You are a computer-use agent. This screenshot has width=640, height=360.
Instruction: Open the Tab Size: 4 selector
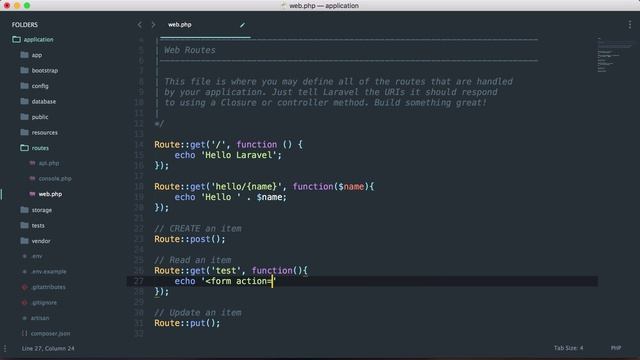(569, 348)
